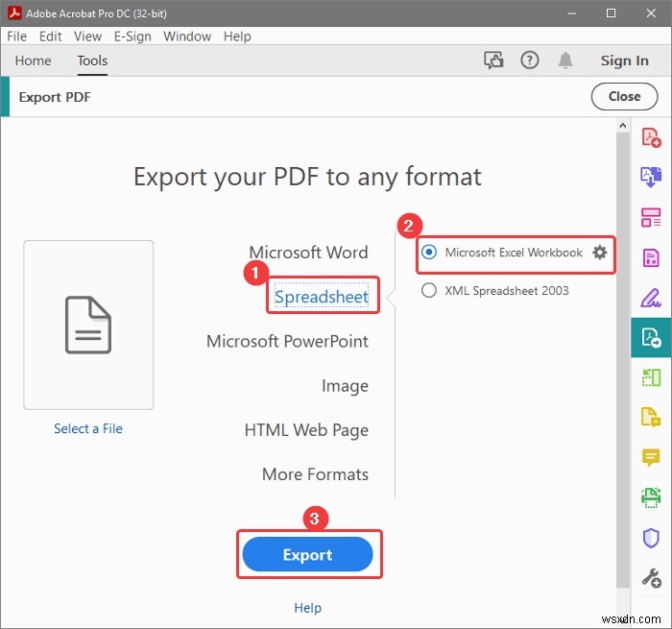672x629 pixels.
Task: Choose the HTML Web Page format
Action: [306, 430]
